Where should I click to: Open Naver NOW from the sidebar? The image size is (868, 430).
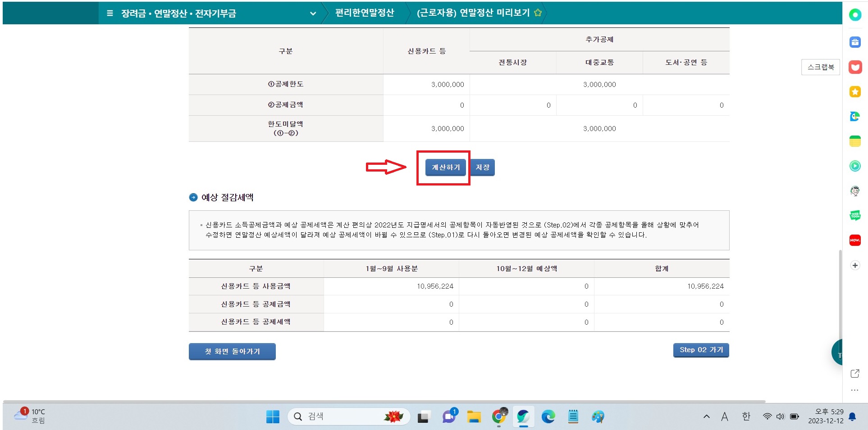pos(855,240)
